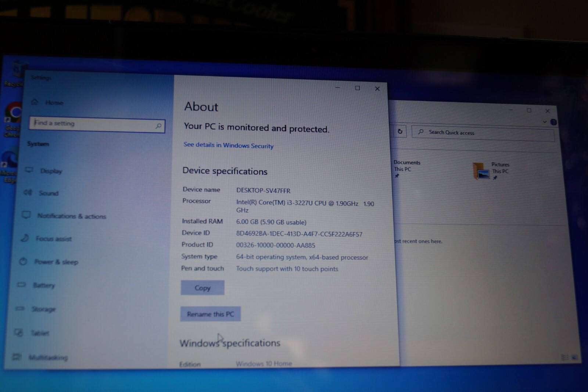Click the Find a setting search box
Image resolution: width=588 pixels, height=392 pixels.
[x=97, y=124]
